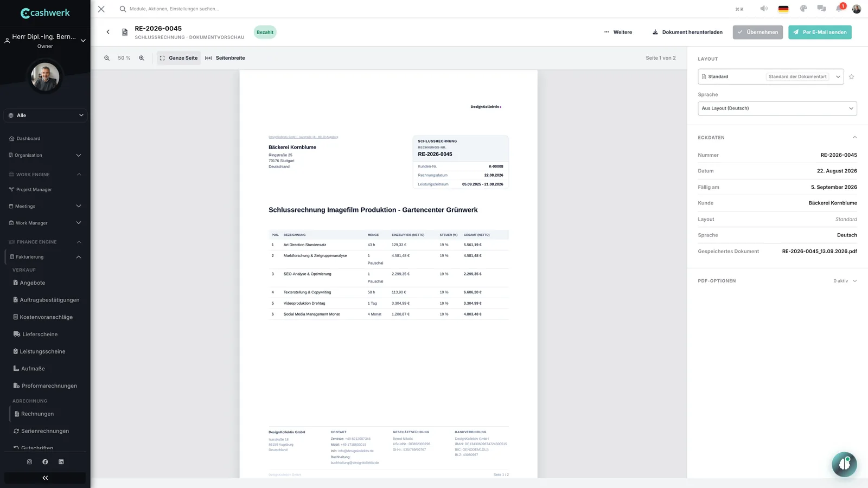This screenshot has width=868, height=488.
Task: Open the chat messages icon
Action: click(x=821, y=9)
